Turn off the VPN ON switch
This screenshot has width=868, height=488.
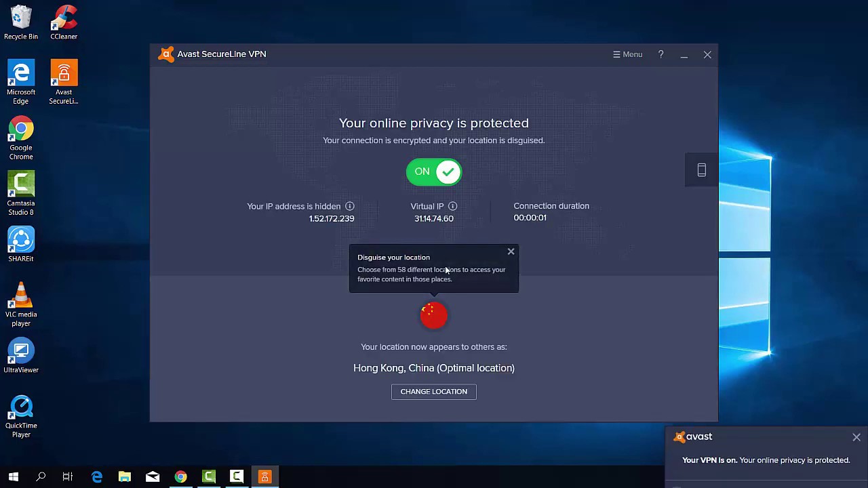point(434,171)
